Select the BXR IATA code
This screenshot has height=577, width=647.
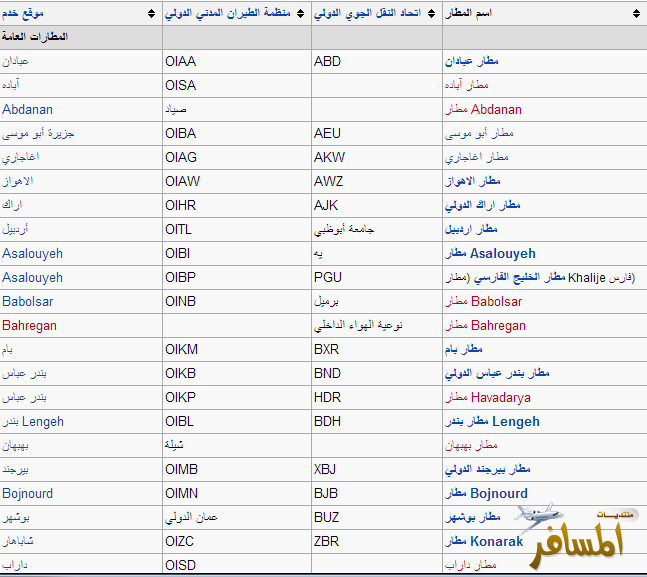(326, 349)
